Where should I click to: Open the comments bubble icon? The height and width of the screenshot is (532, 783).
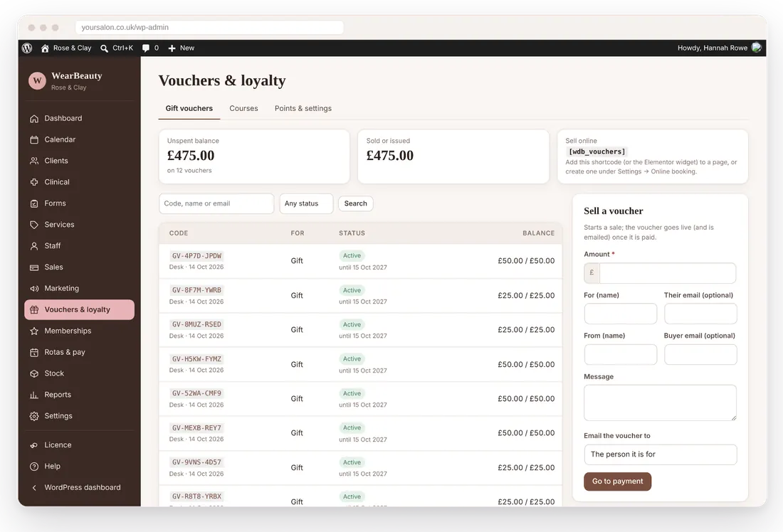pyautogui.click(x=146, y=48)
